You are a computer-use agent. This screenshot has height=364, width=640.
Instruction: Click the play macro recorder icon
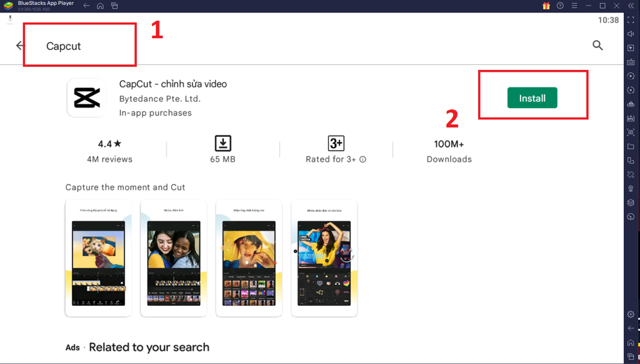[x=631, y=76]
